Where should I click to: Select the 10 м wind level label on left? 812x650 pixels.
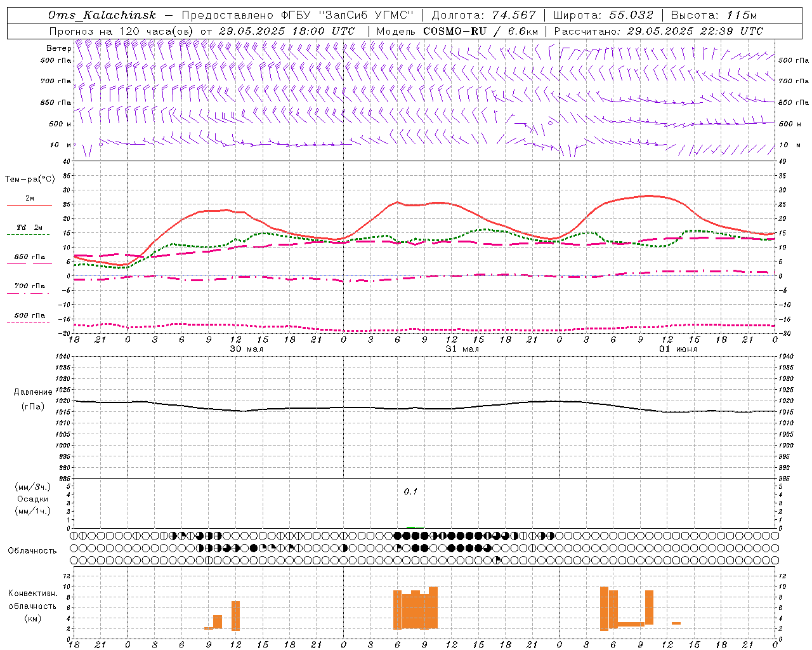click(61, 145)
